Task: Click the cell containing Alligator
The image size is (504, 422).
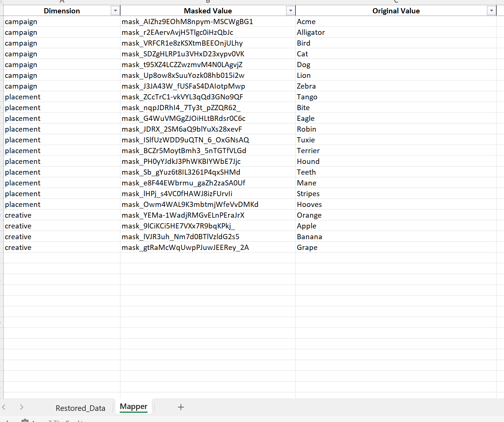Action: (396, 32)
